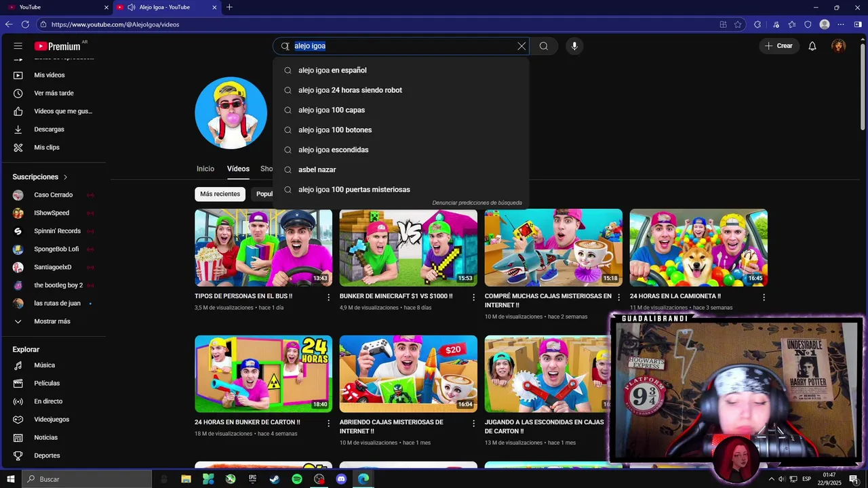Choose suggestion 'alejo igoa 100 capas'
This screenshot has width=868, height=488.
point(401,110)
